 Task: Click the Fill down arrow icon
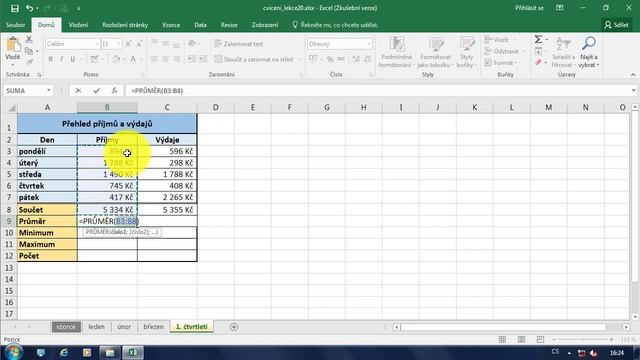[538, 51]
